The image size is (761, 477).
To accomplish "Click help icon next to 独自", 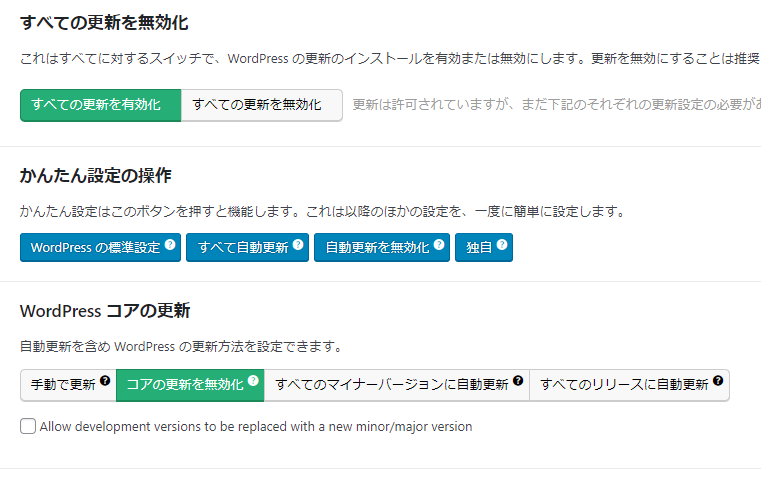I will coord(502,244).
